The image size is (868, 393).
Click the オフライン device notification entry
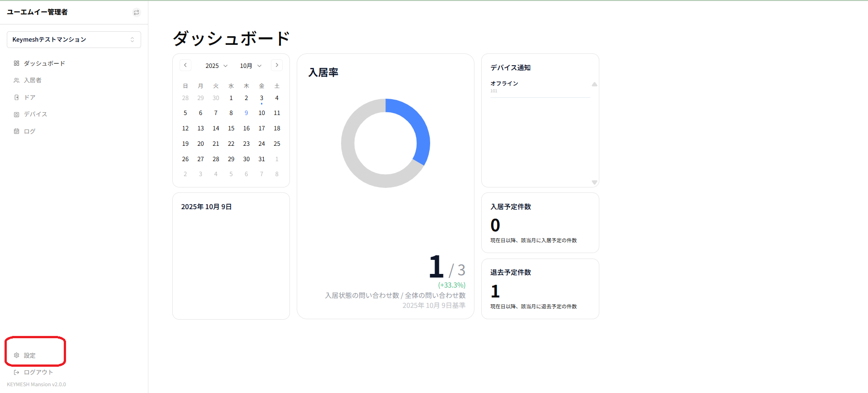coord(540,86)
